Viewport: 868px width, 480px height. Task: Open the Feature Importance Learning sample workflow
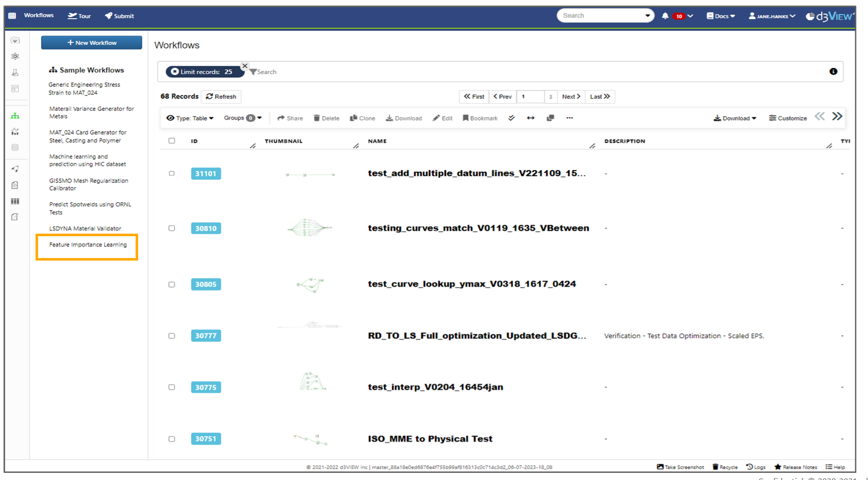(87, 244)
